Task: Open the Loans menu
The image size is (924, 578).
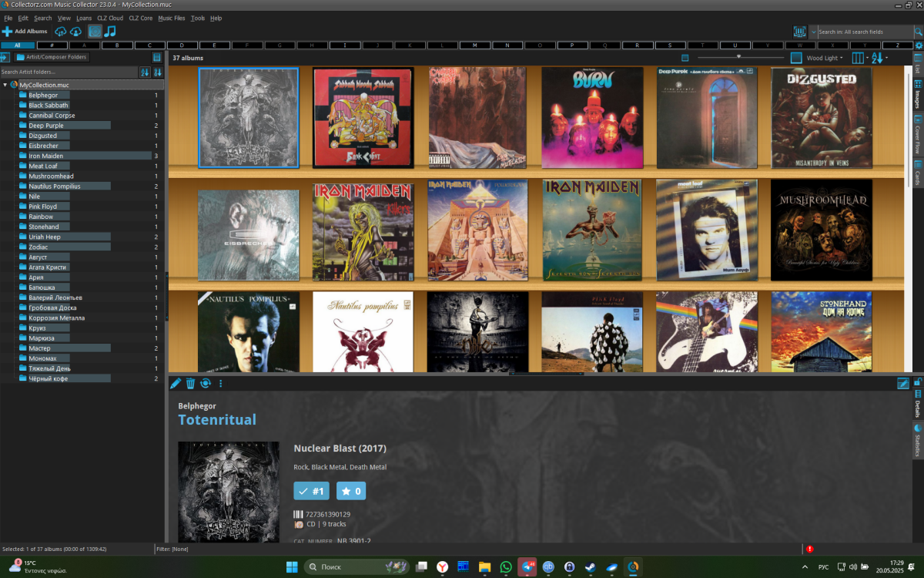Action: 83,18
